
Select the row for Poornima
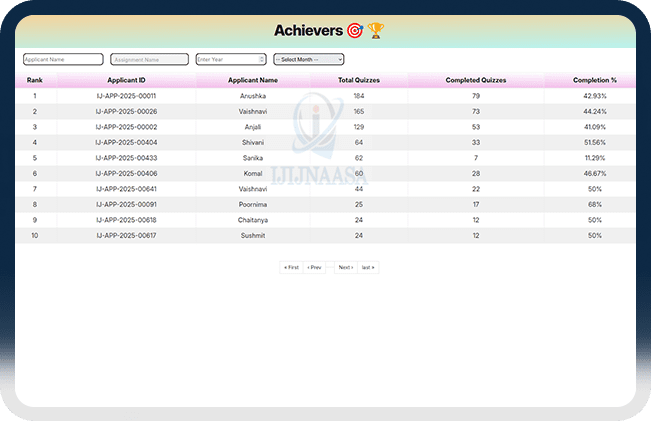[x=253, y=204]
